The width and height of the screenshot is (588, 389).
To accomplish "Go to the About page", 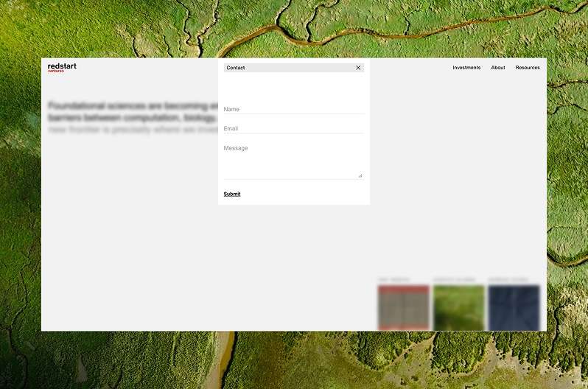I will coord(498,68).
